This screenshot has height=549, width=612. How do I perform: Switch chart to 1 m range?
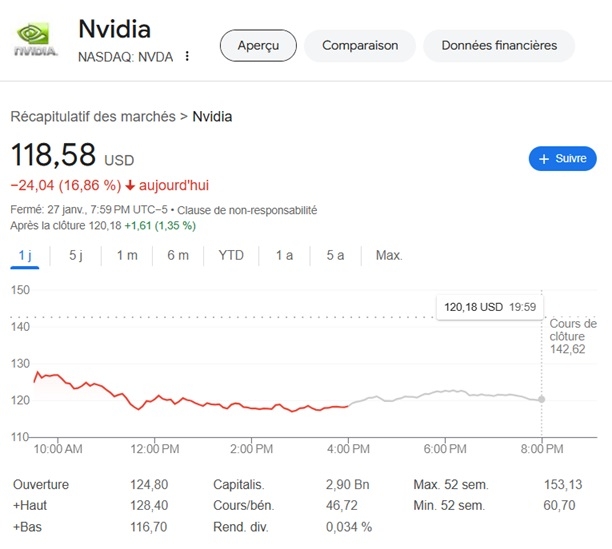coord(127,255)
